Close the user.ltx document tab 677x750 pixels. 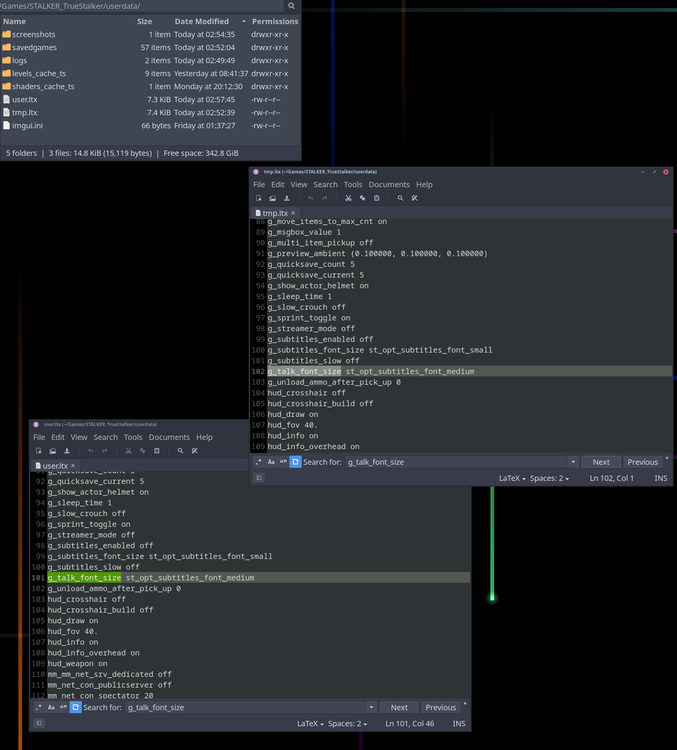point(73,465)
